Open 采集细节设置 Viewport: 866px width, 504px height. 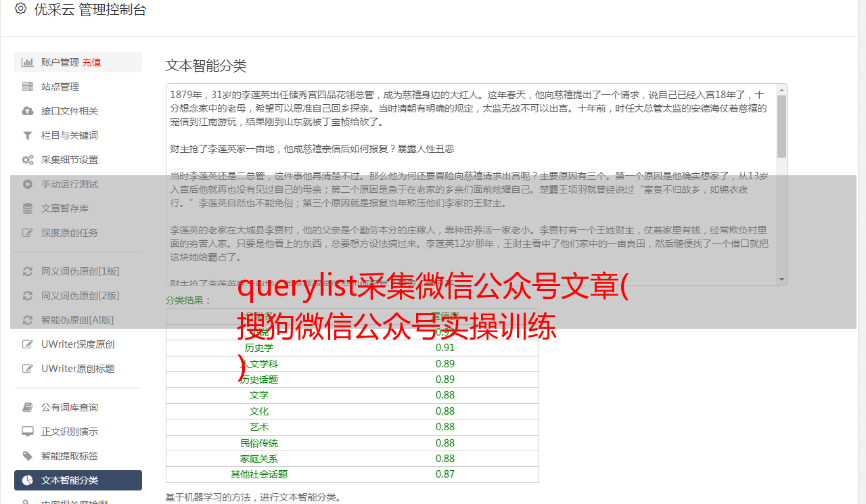point(78,160)
